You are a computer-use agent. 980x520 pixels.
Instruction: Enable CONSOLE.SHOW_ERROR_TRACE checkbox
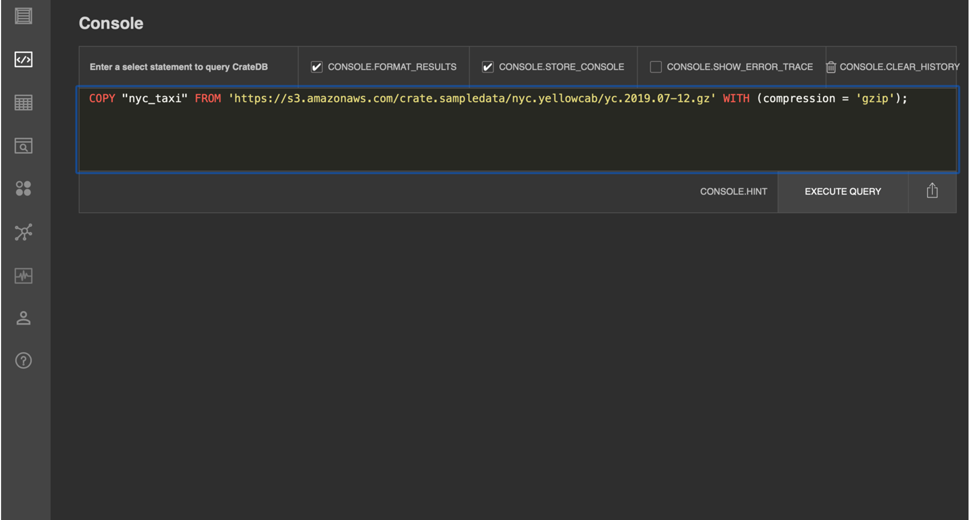656,67
